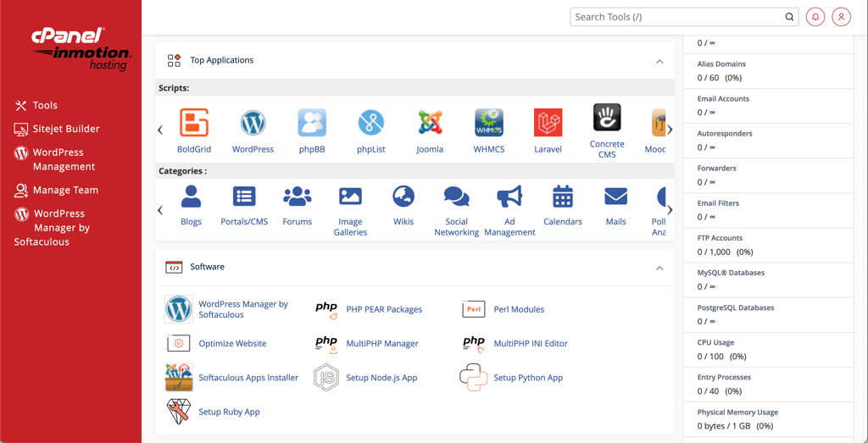The height and width of the screenshot is (443, 868).
Task: Collapse the Top Applications section
Action: (659, 61)
